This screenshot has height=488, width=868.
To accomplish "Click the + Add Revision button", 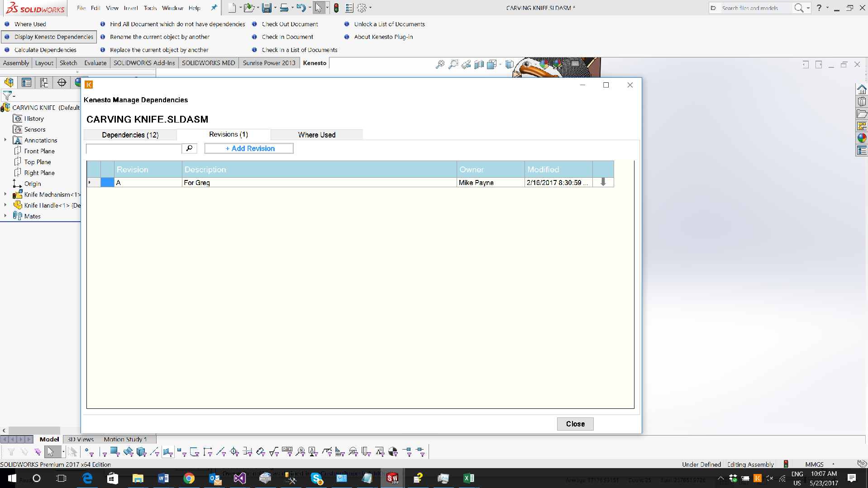I will click(x=249, y=148).
